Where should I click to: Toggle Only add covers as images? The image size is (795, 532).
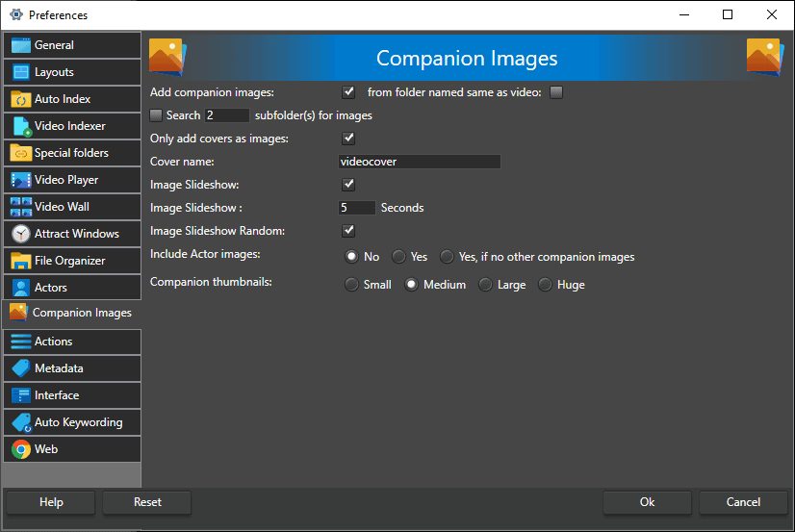pyautogui.click(x=348, y=139)
